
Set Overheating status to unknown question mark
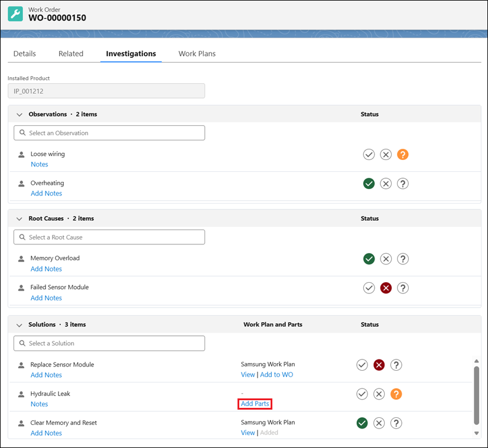[402, 184]
